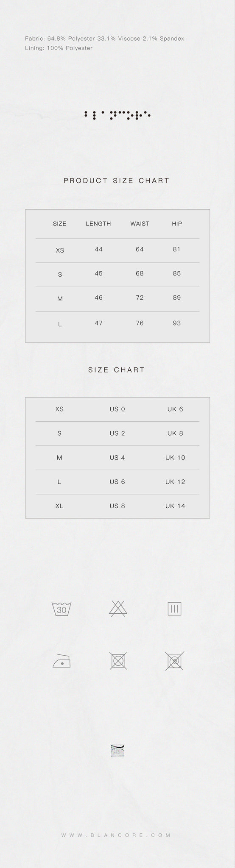Click the small fabric texture thumbnail
The image size is (235, 868).
pos(117,751)
